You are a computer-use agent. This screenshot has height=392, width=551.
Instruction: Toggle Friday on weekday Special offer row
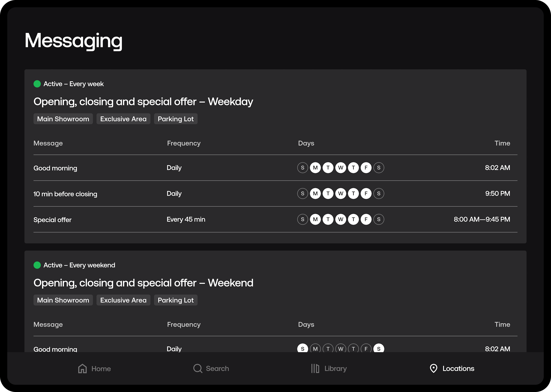point(366,219)
